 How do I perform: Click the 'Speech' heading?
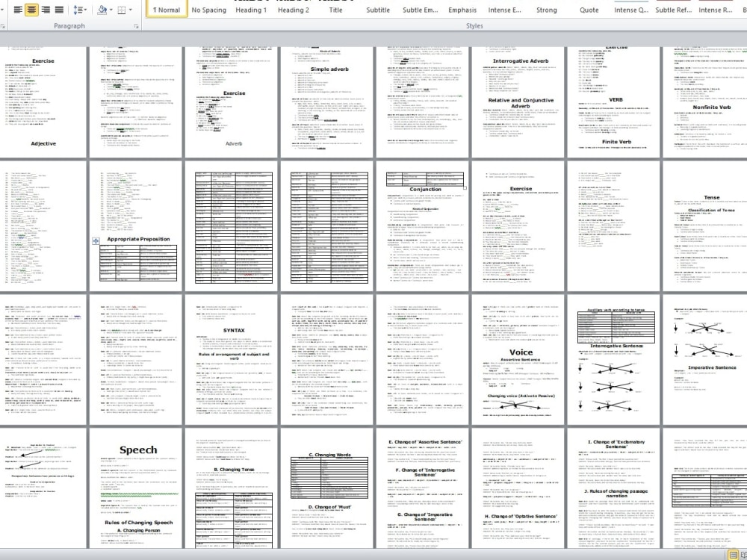(138, 450)
